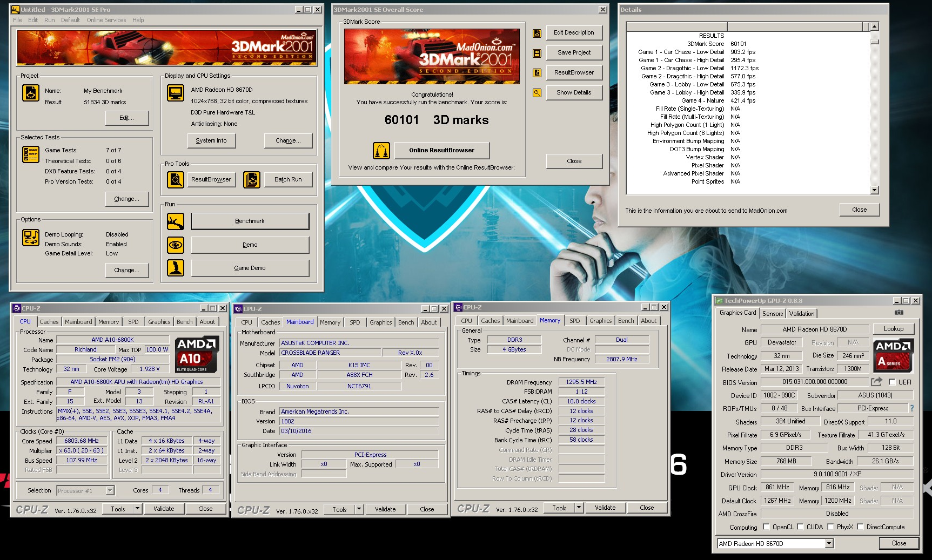Open the SPD tab in the CPU-Z Memory window
This screenshot has width=932, height=560.
(x=575, y=321)
